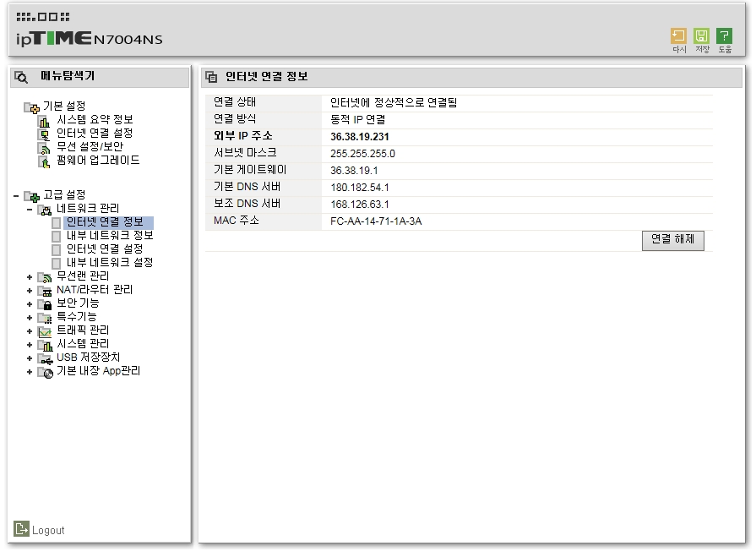This screenshot has height=557, width=756.
Task: Click page icon beside 내부 네트워크 설정
Action: (x=57, y=264)
